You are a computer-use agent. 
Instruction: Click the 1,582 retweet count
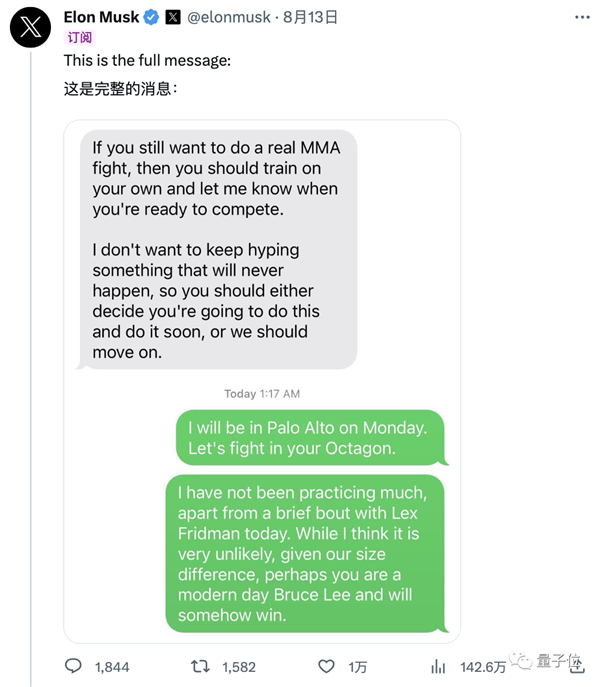point(240,667)
